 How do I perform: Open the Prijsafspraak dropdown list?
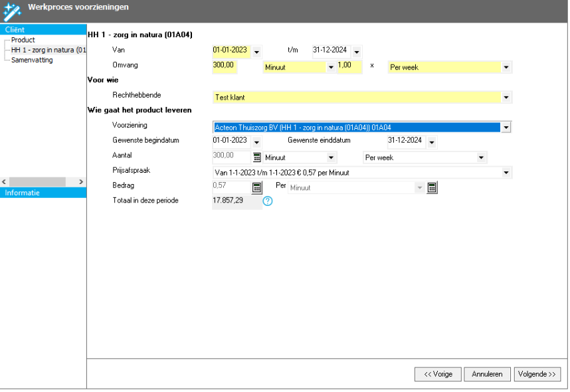(x=507, y=173)
